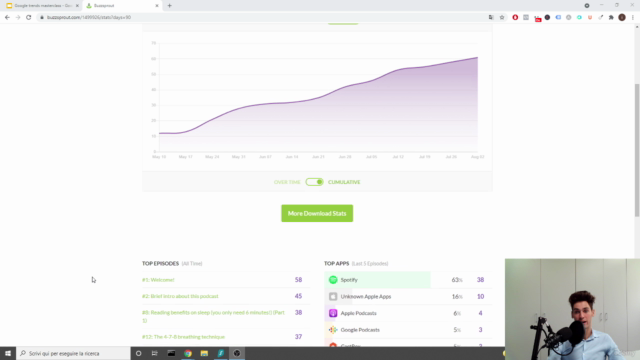The image size is (640, 360).
Task: Bookmark this page with star icon
Action: coord(502,17)
